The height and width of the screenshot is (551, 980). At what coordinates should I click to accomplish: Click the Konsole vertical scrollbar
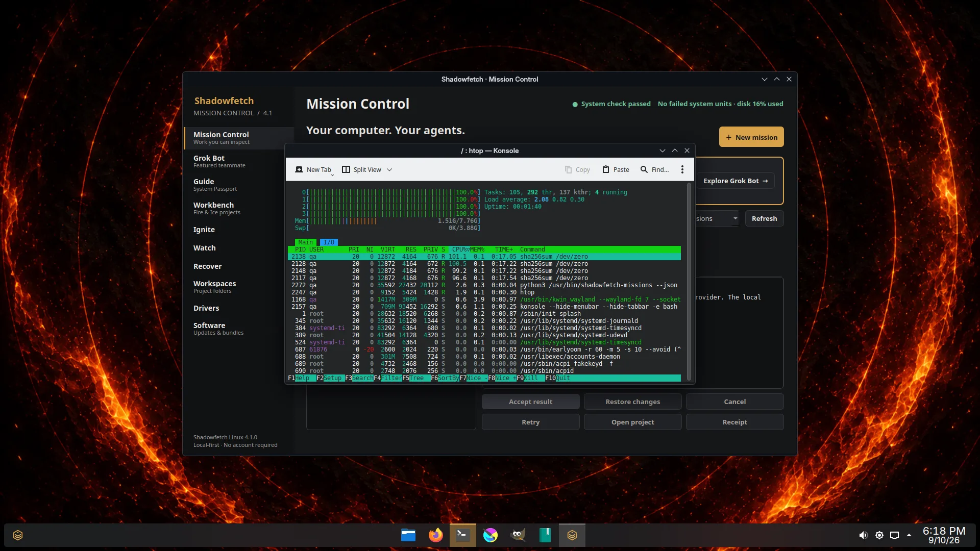(x=689, y=281)
